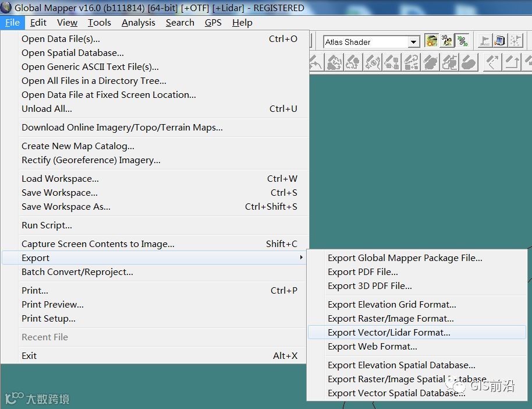Choose Open Data File(s)...
Screen dimensions: 532x409
click(155, 38)
